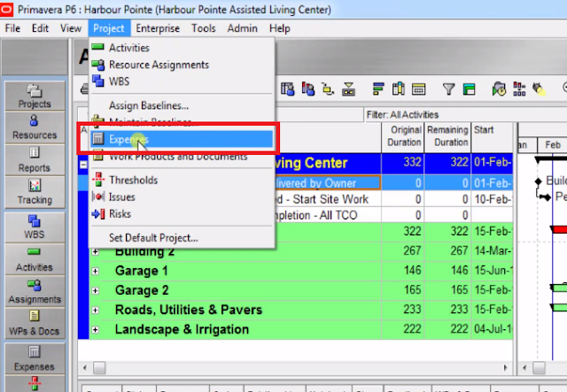Viewport: 567px width, 392px height.
Task: Click the table horizontal scrollbar thumb
Action: (99, 368)
